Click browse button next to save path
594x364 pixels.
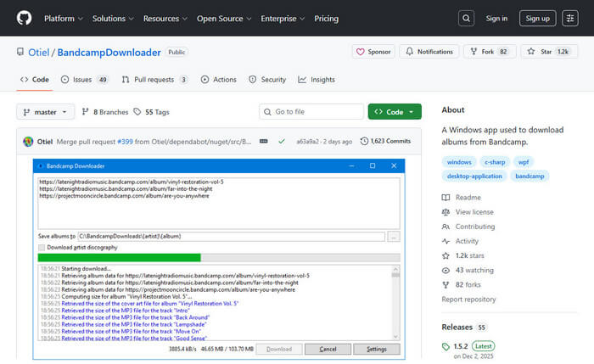coord(394,237)
